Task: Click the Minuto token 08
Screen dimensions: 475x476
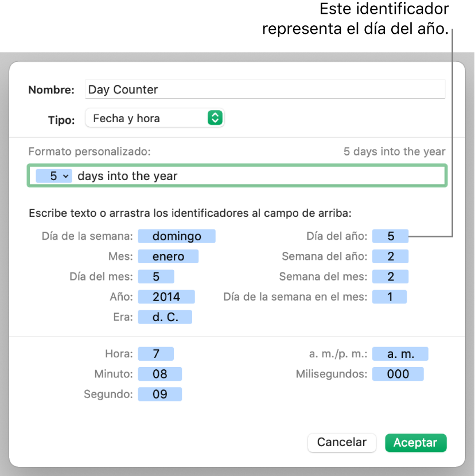Action: 160,374
